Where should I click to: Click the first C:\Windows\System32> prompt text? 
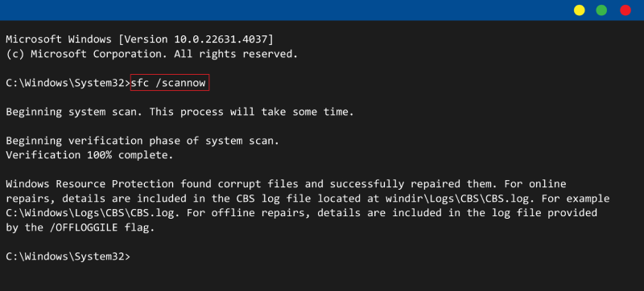coord(68,83)
